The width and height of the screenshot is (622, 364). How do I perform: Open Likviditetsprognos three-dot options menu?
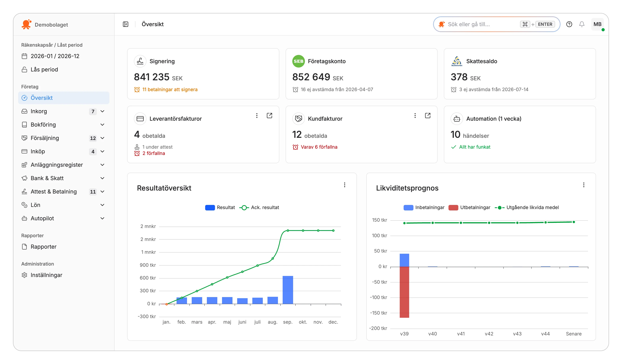pos(583,185)
